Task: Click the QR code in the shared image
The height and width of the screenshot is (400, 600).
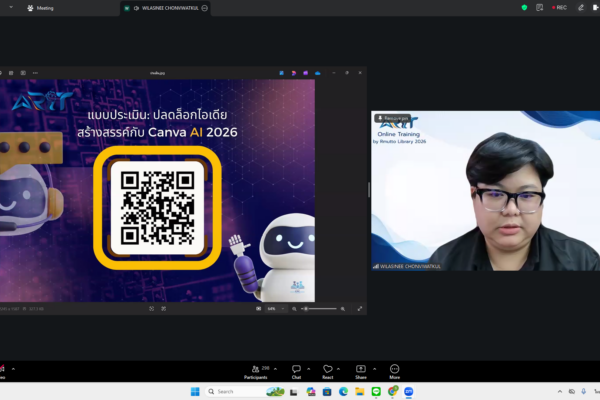Action: click(x=157, y=208)
